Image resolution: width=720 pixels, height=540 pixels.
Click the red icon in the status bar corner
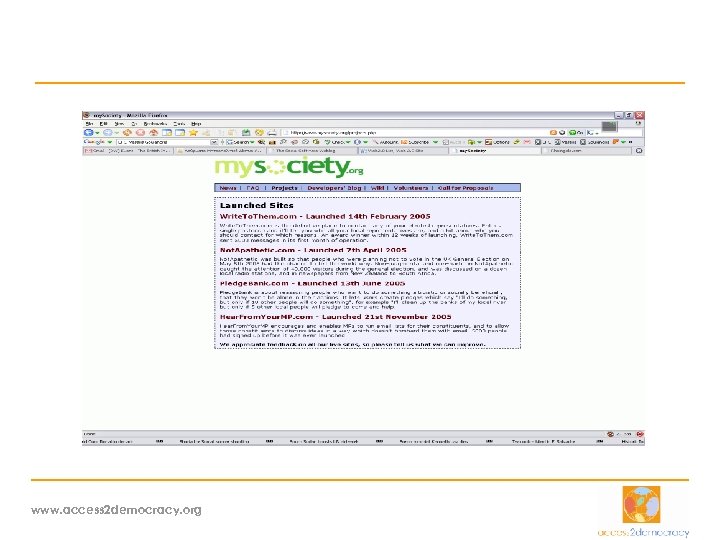pos(640,434)
